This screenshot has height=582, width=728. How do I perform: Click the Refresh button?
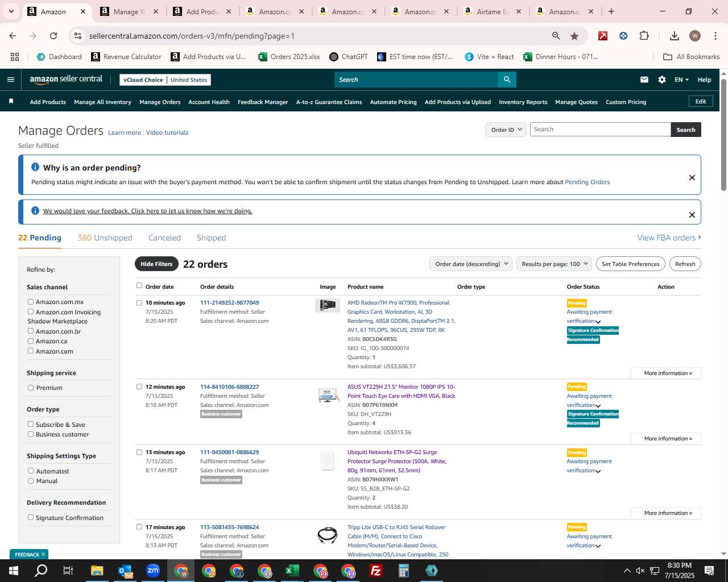(685, 264)
